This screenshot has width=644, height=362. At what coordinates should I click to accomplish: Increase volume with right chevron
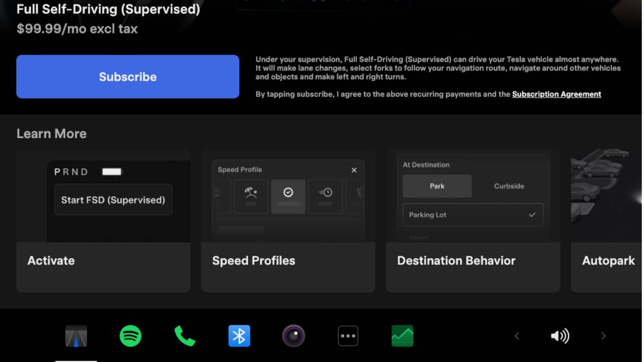click(603, 336)
